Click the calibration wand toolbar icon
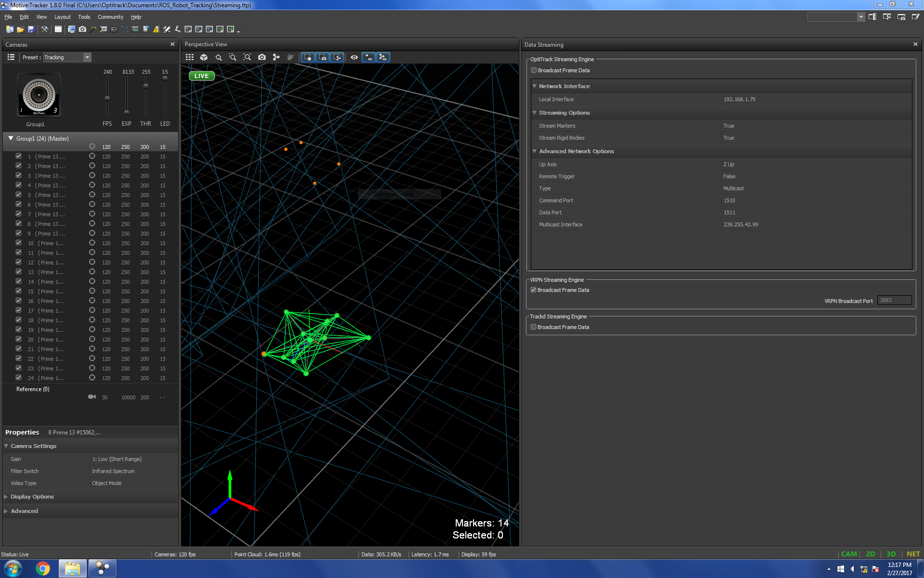 pos(93,29)
